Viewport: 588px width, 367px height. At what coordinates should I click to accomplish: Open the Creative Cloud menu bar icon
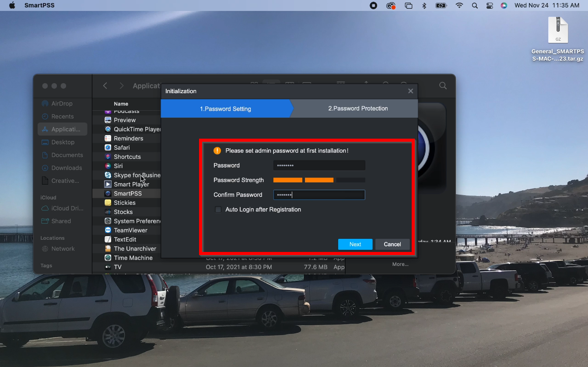click(x=391, y=6)
